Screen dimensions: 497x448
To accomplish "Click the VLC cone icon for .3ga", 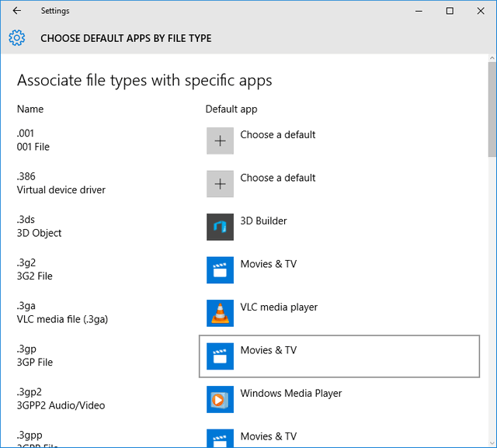I will (220, 314).
